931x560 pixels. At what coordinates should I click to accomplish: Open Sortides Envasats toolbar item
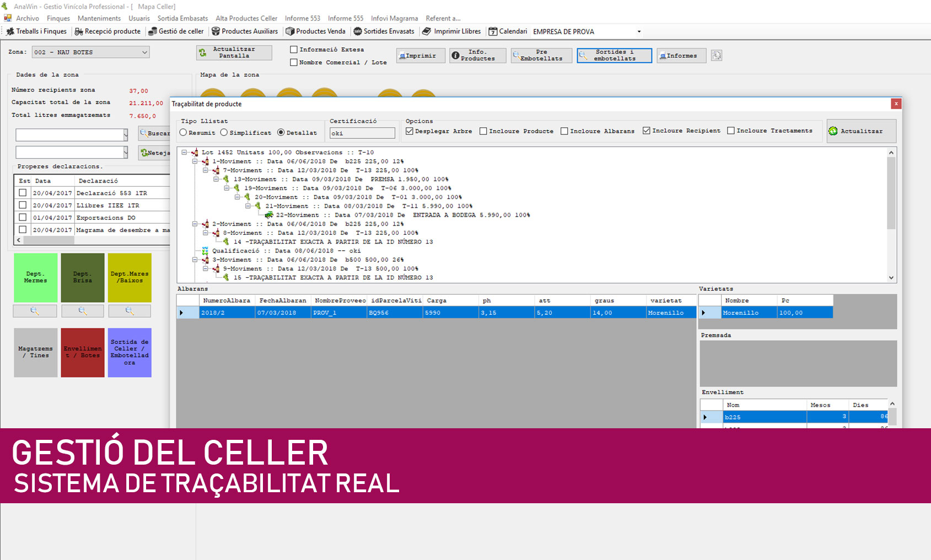[x=384, y=31]
